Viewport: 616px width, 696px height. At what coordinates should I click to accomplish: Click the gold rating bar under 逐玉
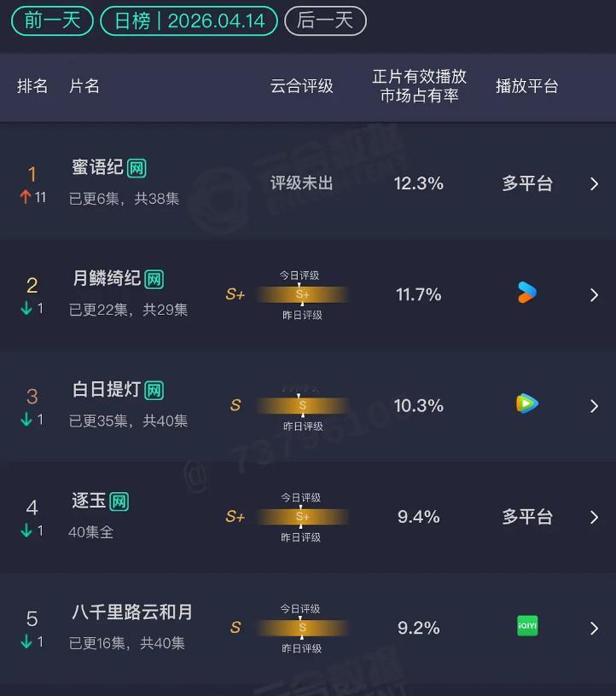coord(300,517)
